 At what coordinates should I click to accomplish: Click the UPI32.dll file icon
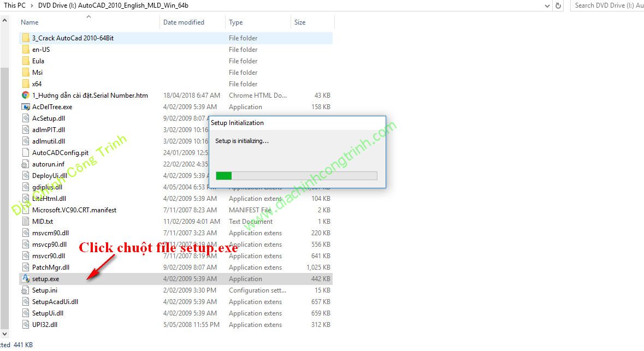click(26, 325)
